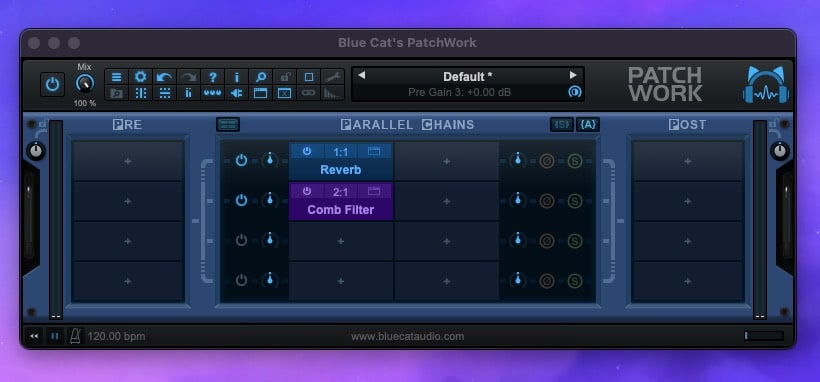The height and width of the screenshot is (382, 820).
Task: Mute the Comb Filter chain output
Action: click(x=547, y=200)
